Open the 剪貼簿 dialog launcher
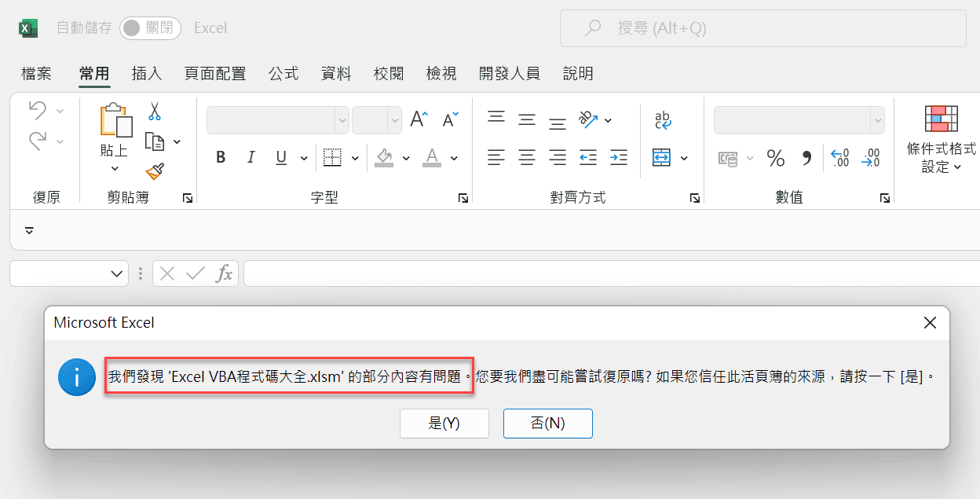980x499 pixels. coord(188,199)
